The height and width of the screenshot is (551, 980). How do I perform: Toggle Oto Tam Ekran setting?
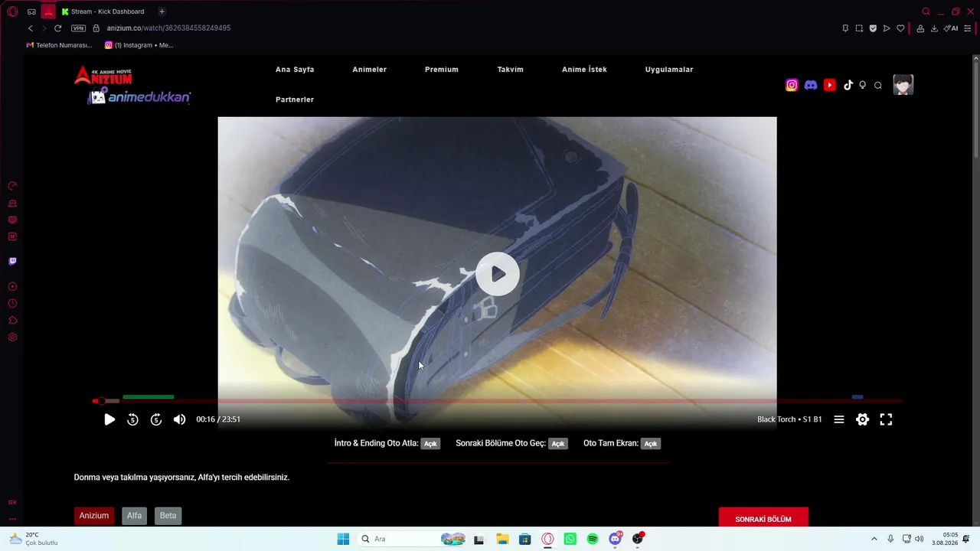click(x=650, y=443)
